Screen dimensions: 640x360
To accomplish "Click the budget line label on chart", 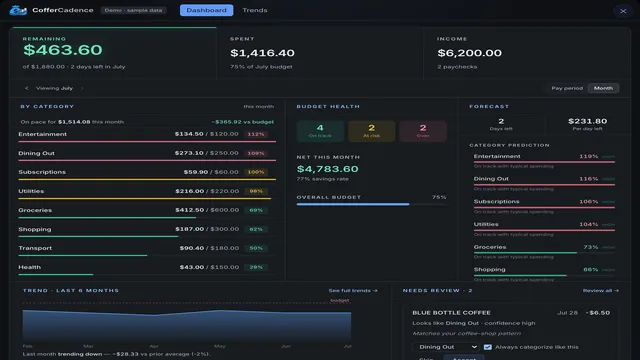I will 340,300.
